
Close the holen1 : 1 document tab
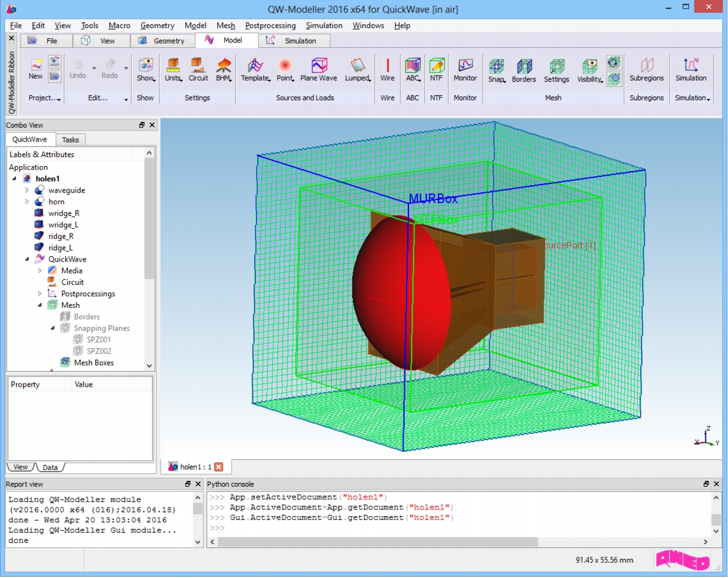point(219,466)
